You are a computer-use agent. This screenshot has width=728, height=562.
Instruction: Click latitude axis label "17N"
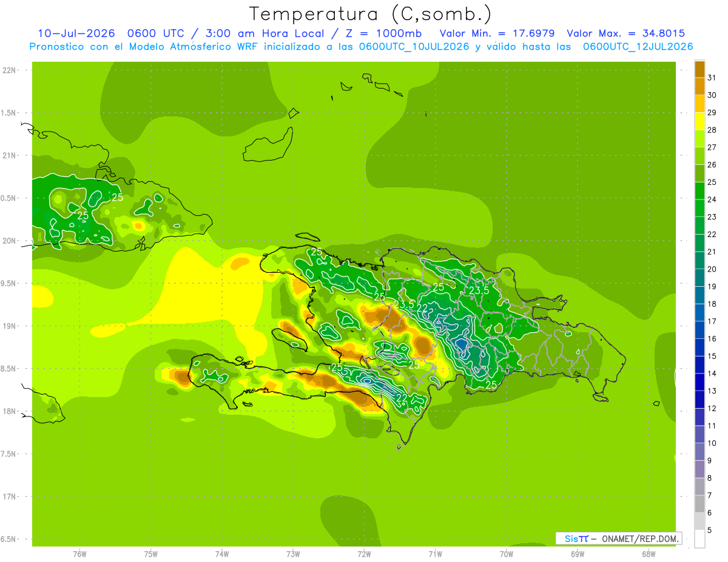pyautogui.click(x=9, y=497)
